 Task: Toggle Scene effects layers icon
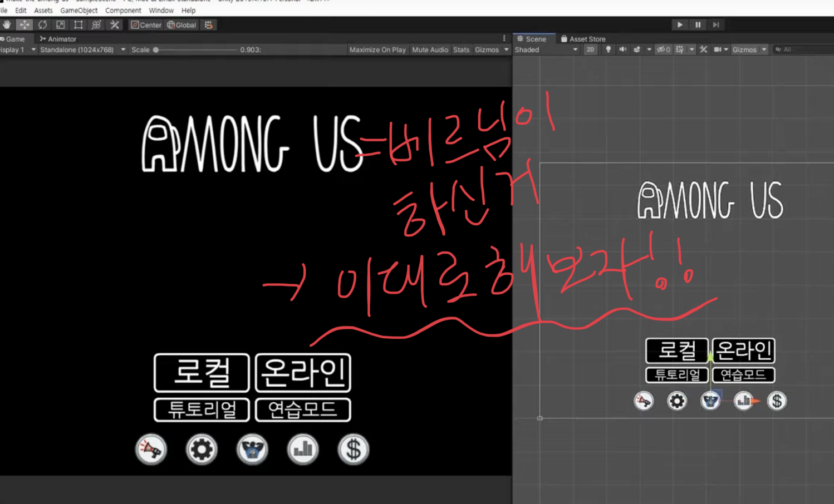coord(637,50)
